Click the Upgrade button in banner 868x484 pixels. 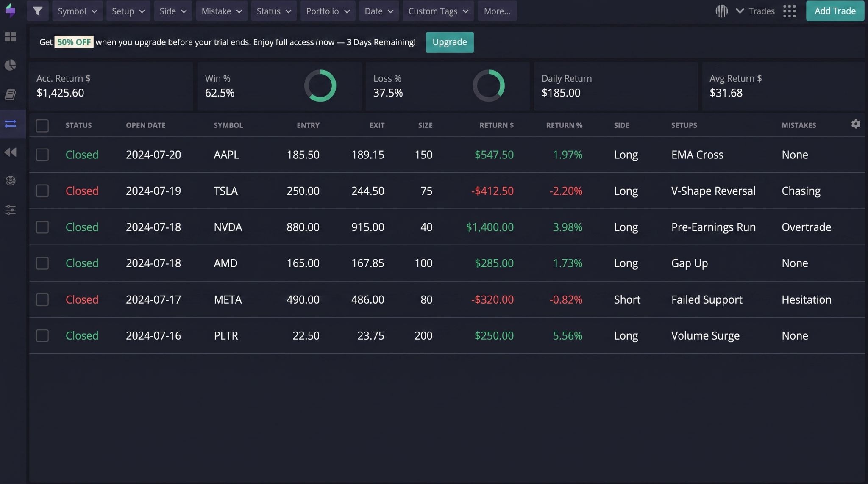450,42
